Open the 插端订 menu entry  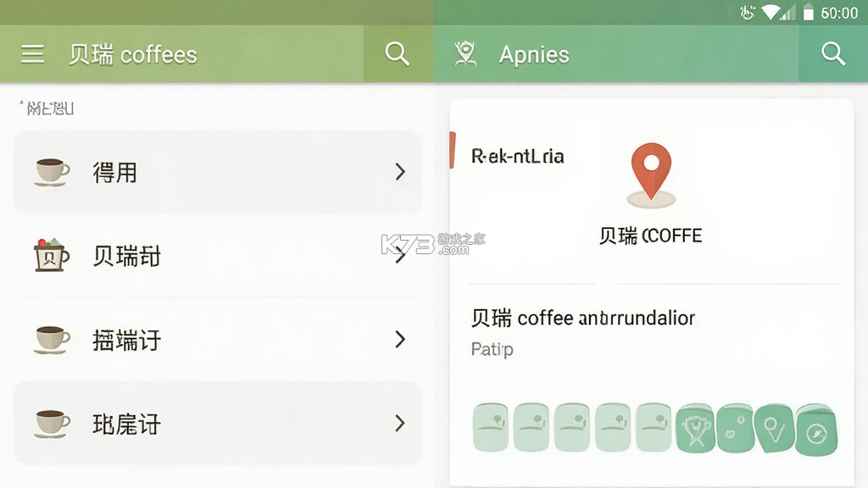pos(218,339)
